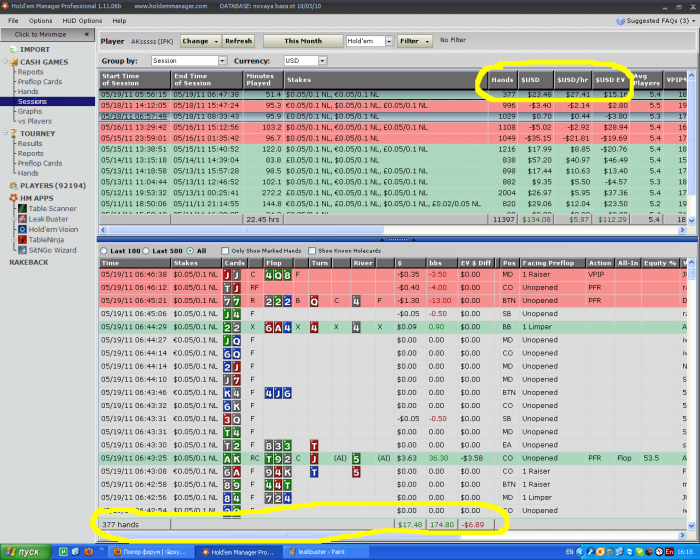Open the Help menu
The width and height of the screenshot is (700, 560).
tap(119, 21)
